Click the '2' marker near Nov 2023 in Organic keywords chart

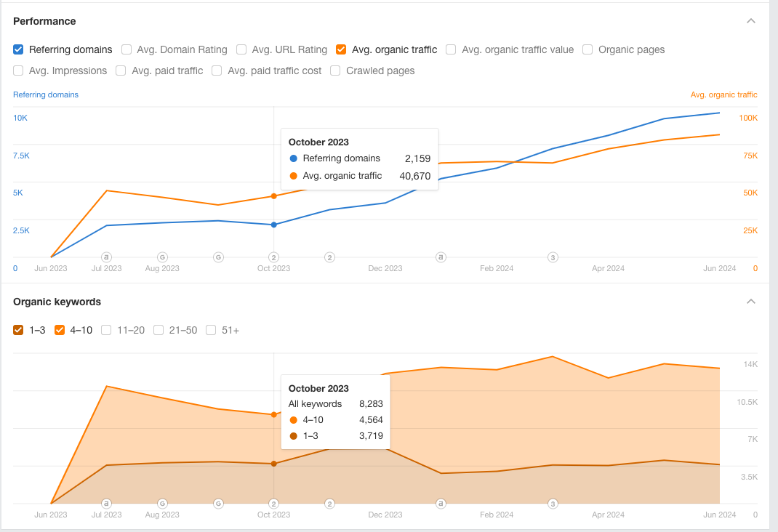click(329, 504)
